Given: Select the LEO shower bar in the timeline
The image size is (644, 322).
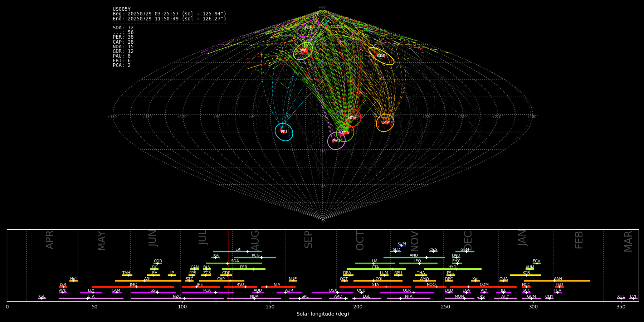Looking at the screenshot, I should point(418,263).
